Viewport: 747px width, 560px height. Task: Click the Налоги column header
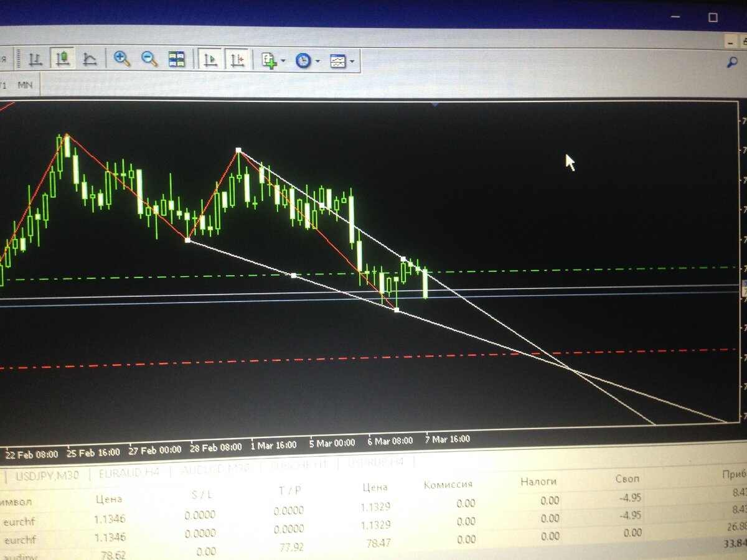[538, 481]
